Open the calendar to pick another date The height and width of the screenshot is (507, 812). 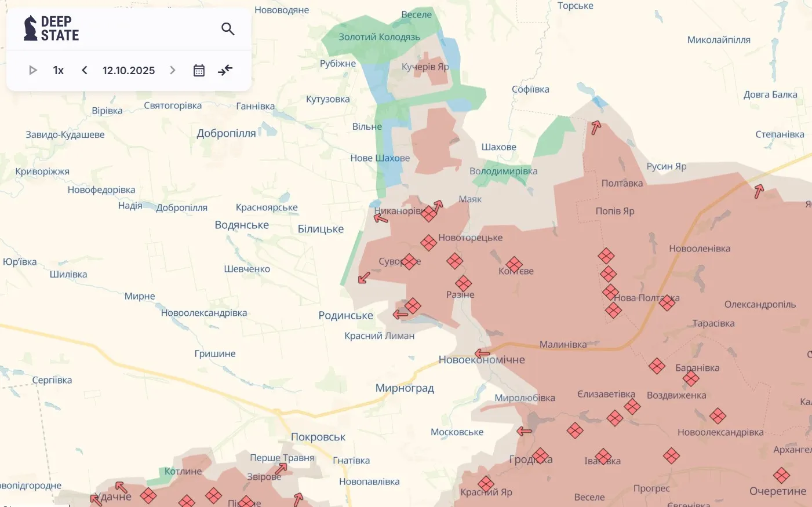pos(199,70)
